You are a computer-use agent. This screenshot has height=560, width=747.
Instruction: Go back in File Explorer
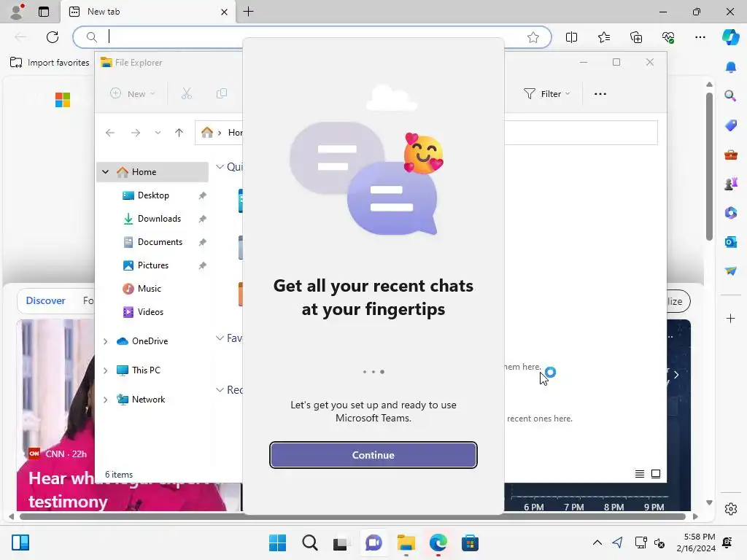click(x=110, y=133)
